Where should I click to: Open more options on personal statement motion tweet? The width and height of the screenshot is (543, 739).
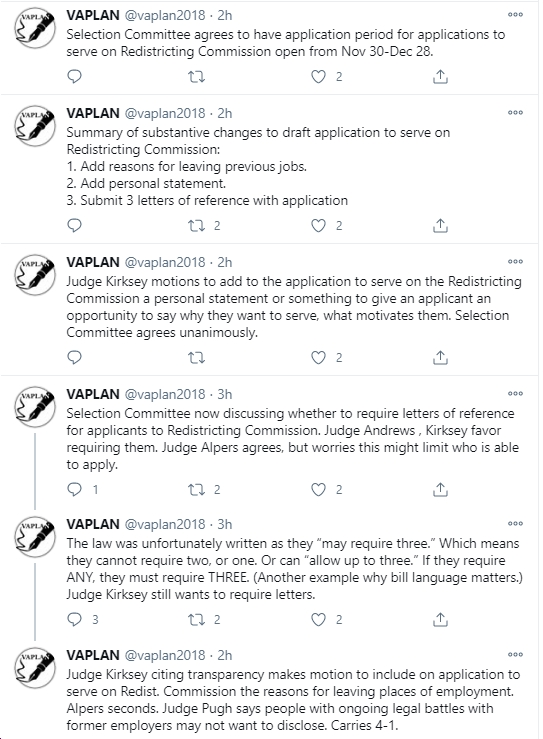pyautogui.click(x=515, y=262)
